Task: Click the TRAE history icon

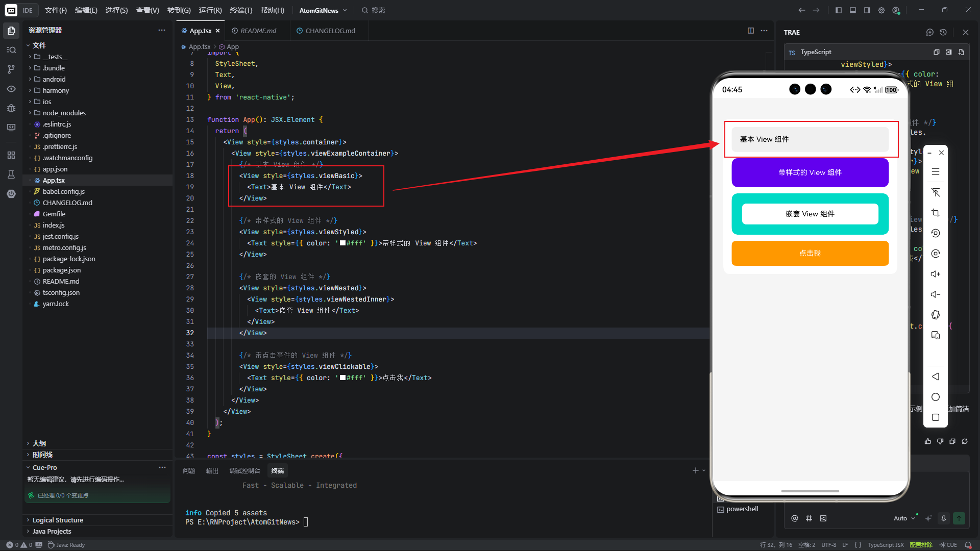Action: 943,32
